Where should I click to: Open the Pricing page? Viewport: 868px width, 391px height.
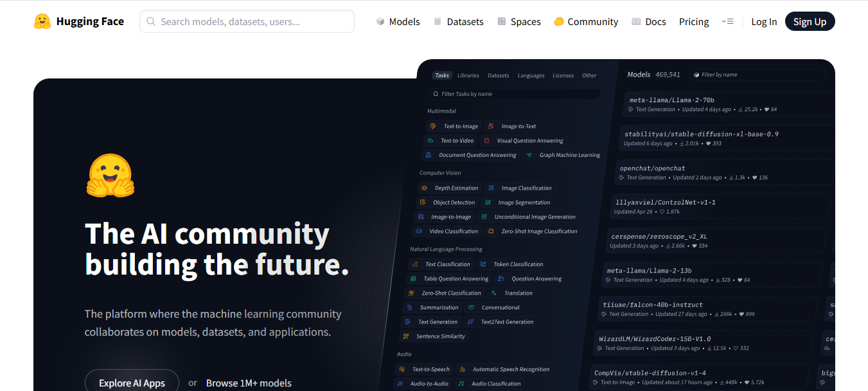point(694,21)
